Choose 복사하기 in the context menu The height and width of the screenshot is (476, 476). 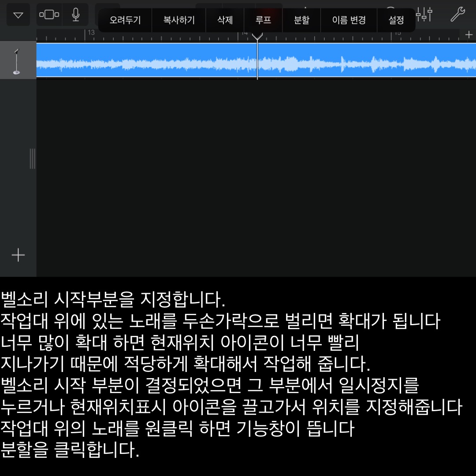(179, 20)
